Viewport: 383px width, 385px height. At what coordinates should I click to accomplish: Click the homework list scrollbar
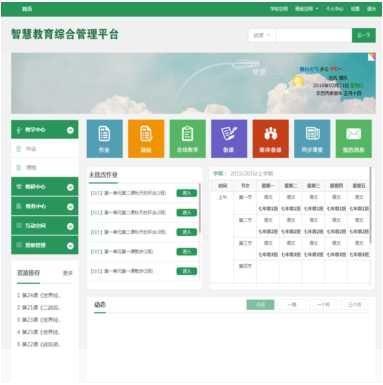tap(200, 208)
